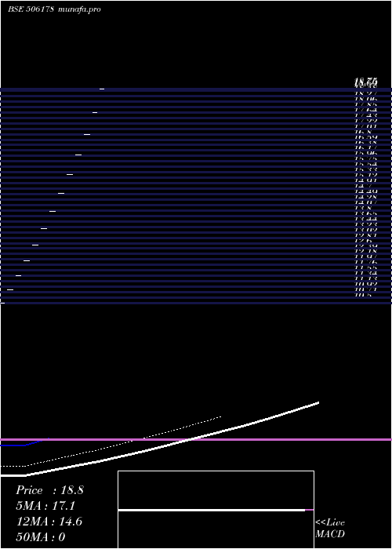392x549 pixels.
Task: Click the 12.6 price axis label
Action: click(x=363, y=241)
